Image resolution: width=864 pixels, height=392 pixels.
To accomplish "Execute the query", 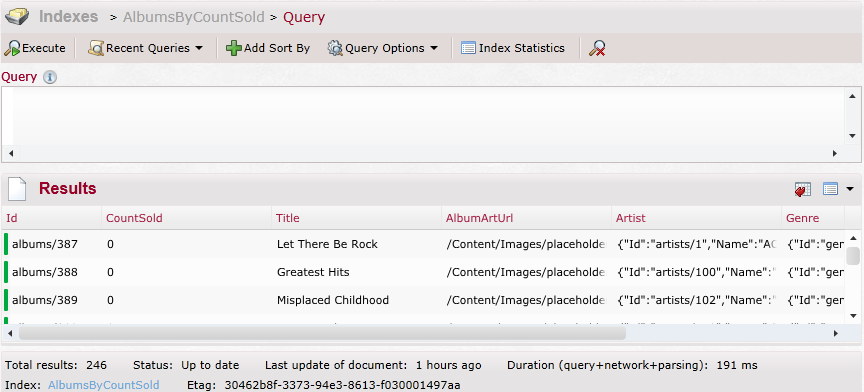I will click(x=35, y=48).
